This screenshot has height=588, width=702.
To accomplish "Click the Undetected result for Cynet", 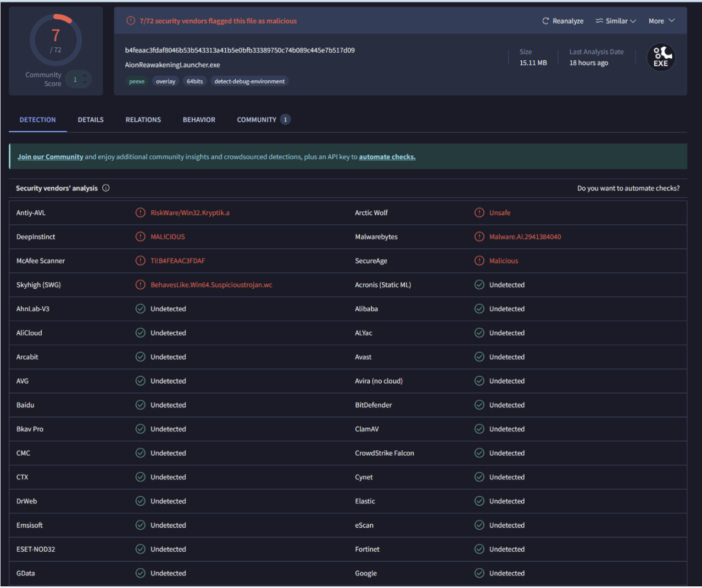I will (x=507, y=477).
